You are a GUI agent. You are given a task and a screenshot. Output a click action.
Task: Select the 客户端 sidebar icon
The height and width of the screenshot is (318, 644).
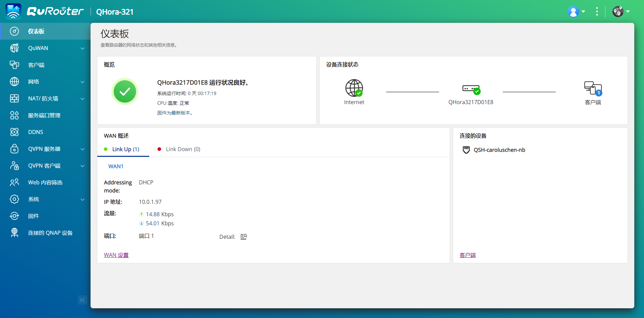[14, 65]
